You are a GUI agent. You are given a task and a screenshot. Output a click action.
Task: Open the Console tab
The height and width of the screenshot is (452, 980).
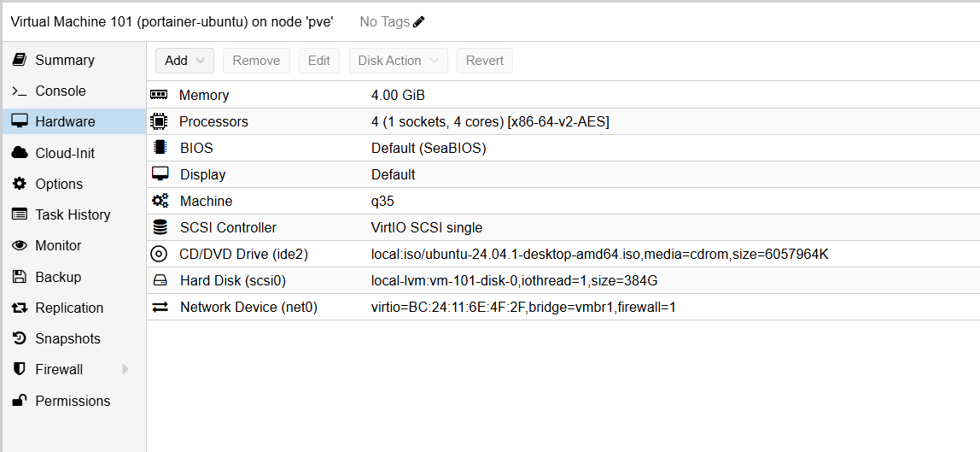tap(60, 91)
